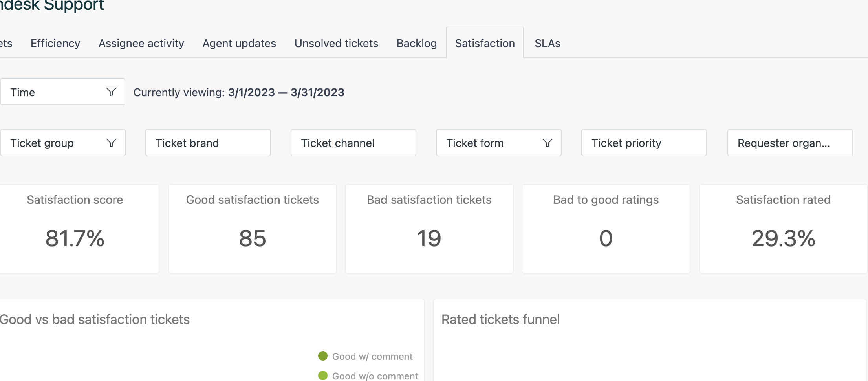Click the Satisfaction rated heading
Image resolution: width=868 pixels, height=381 pixels.
784,200
